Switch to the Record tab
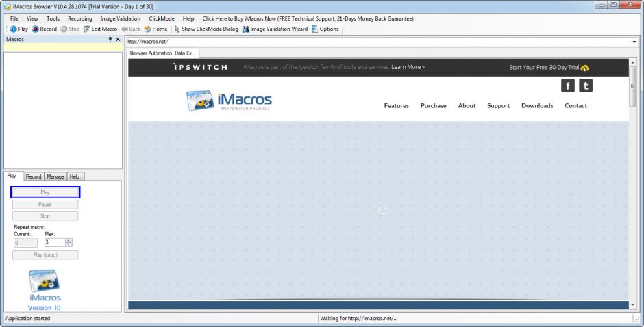This screenshot has width=644, height=327. click(x=34, y=176)
